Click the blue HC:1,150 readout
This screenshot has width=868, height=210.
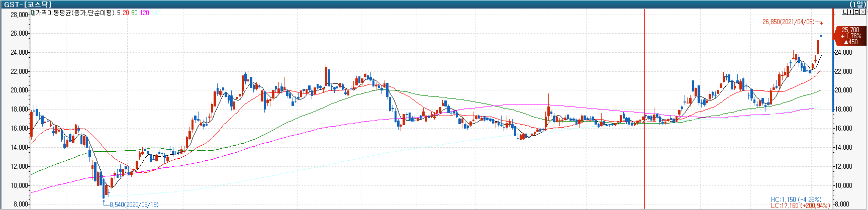click(796, 200)
